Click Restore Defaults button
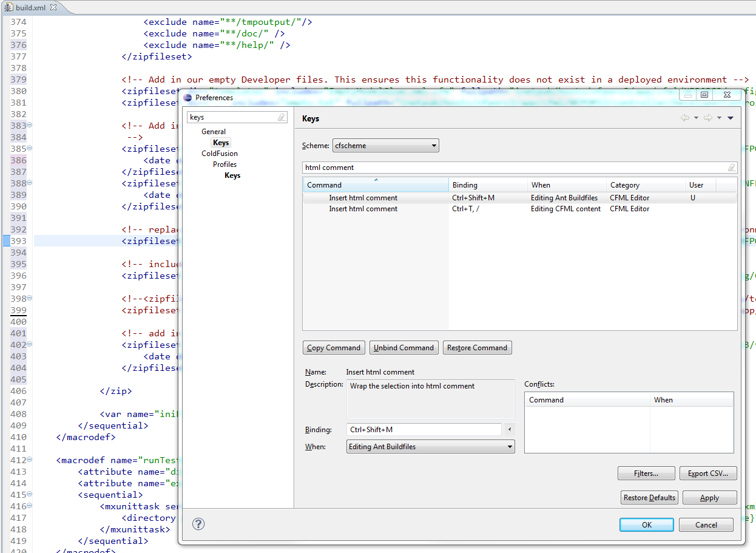This screenshot has height=553, width=756. (x=649, y=498)
